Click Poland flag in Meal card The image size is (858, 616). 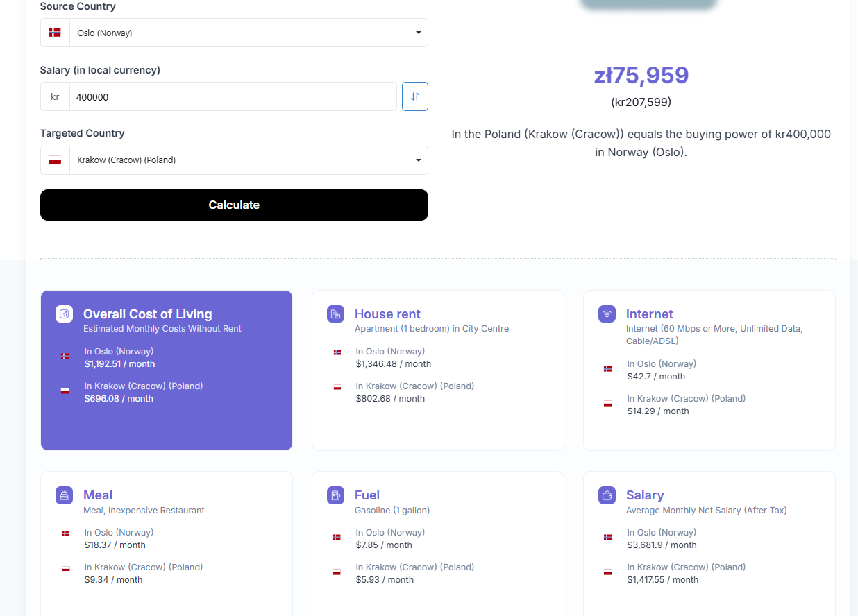[x=66, y=568]
